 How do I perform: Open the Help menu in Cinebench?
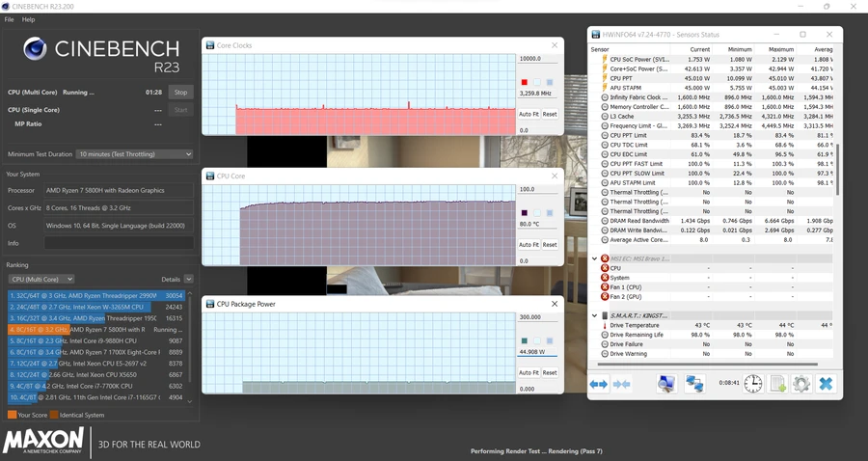click(28, 19)
